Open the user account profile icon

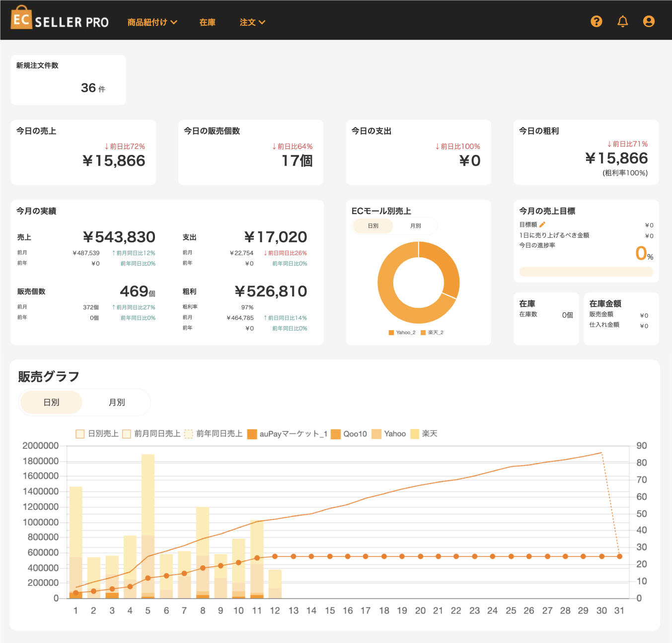648,21
